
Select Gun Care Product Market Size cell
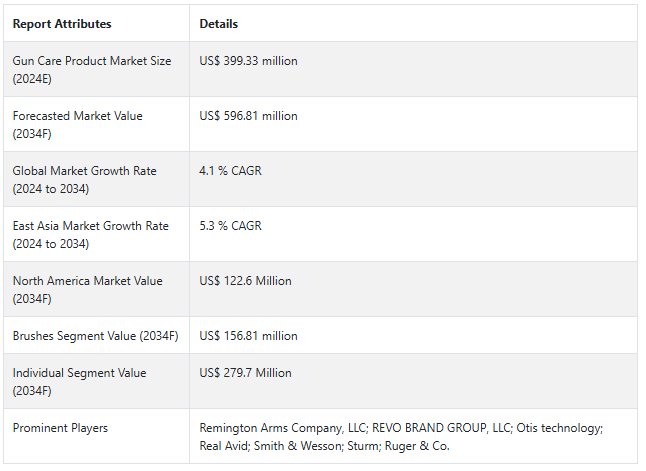click(x=92, y=69)
